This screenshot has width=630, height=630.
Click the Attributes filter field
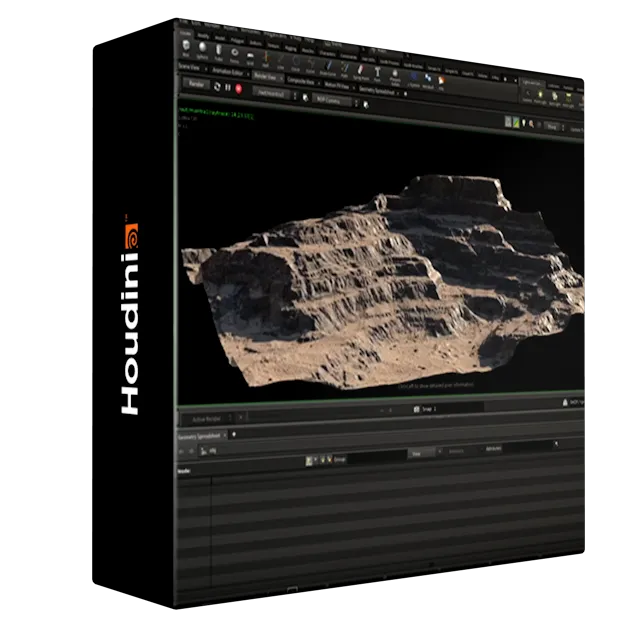point(530,446)
